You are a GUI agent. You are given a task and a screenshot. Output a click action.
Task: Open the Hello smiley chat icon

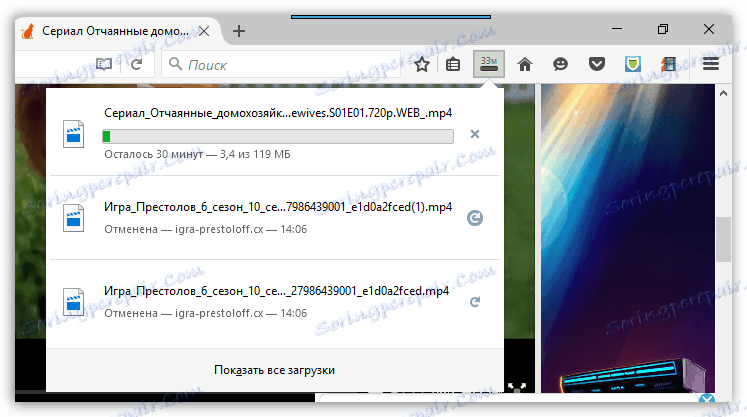coord(560,64)
